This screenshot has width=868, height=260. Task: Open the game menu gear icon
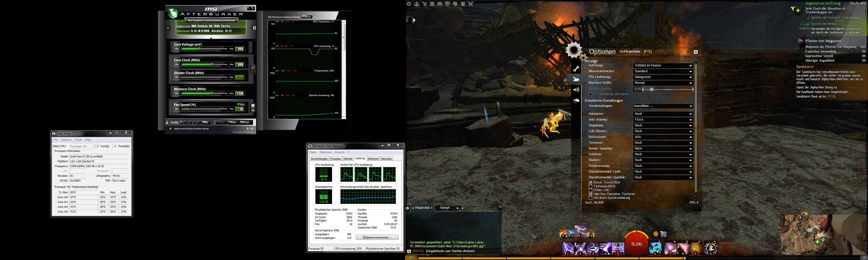[x=409, y=4]
